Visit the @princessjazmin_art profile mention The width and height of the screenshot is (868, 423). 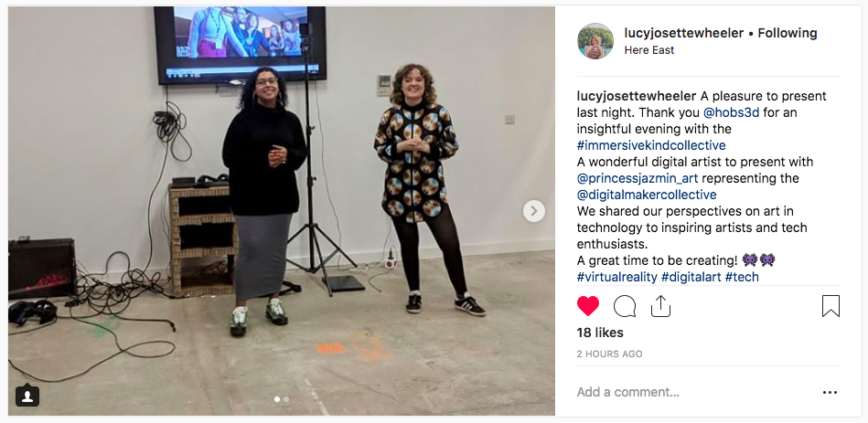click(x=638, y=178)
